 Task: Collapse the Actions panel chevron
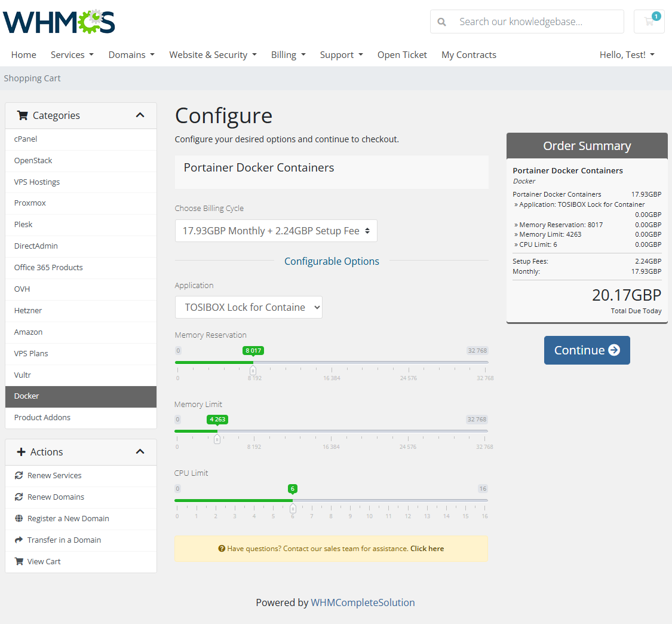click(x=140, y=451)
